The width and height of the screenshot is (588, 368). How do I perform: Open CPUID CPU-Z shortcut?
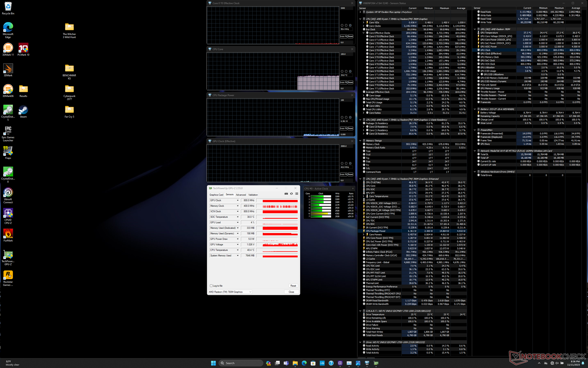(8, 216)
